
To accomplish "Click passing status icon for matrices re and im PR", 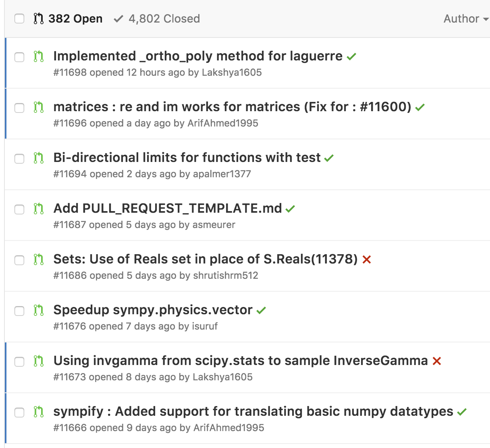I will [x=420, y=108].
